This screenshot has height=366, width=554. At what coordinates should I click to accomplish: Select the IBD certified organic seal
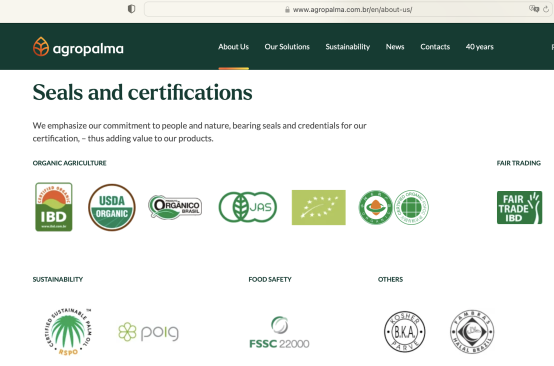coord(54,207)
